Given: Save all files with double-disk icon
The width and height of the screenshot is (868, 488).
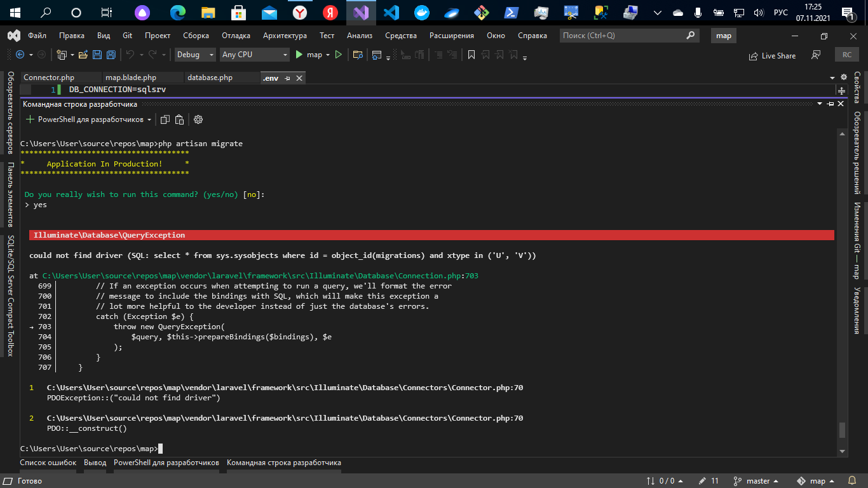Looking at the screenshot, I should click(x=111, y=55).
